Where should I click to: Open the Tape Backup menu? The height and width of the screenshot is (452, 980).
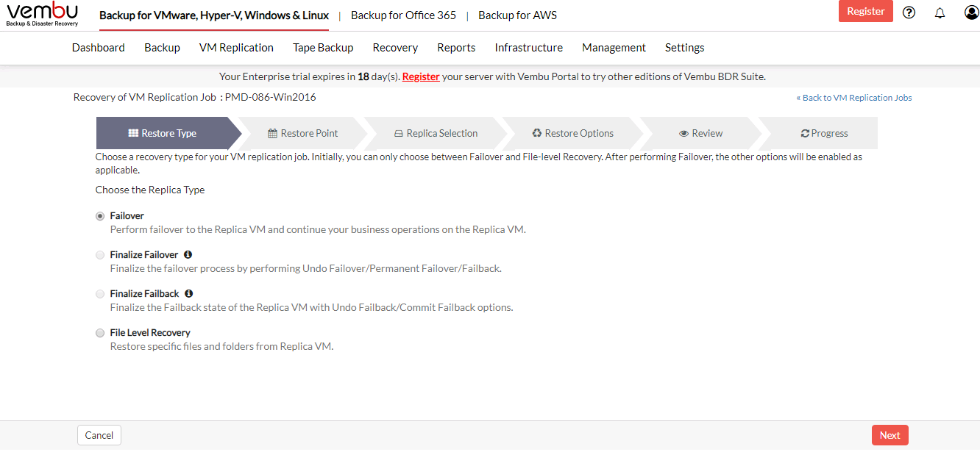pyautogui.click(x=323, y=48)
